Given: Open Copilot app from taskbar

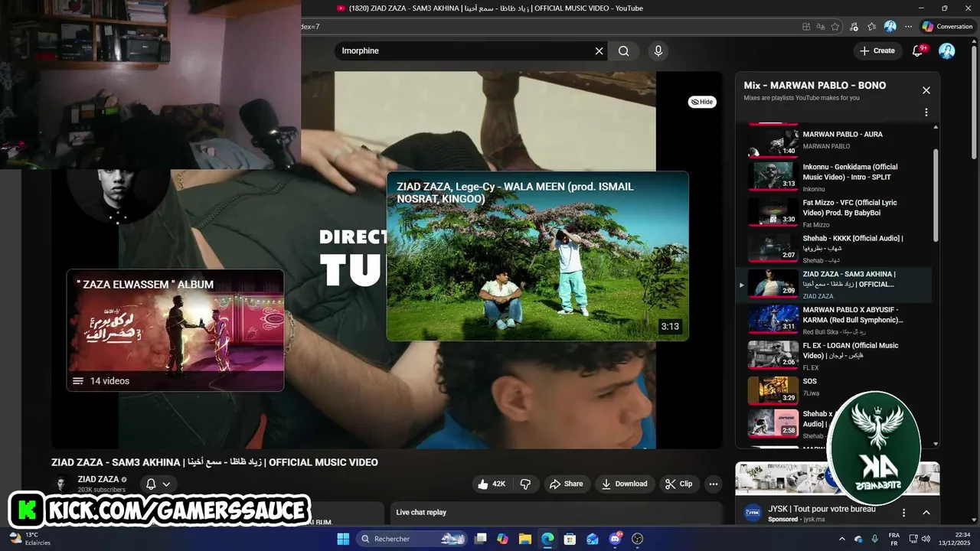Looking at the screenshot, I should (503, 539).
